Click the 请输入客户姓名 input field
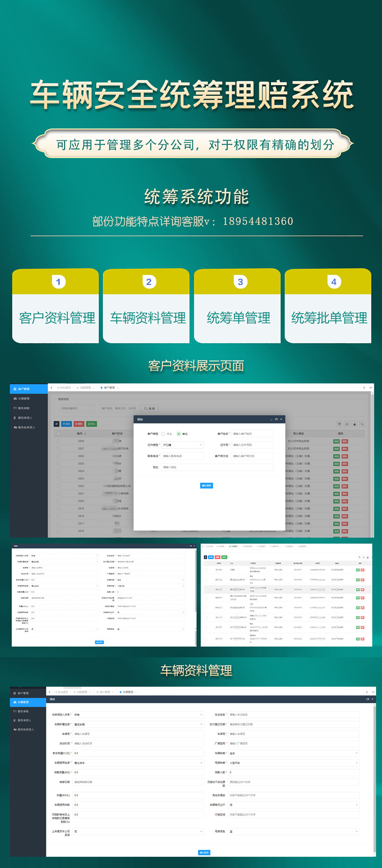The height and width of the screenshot is (868, 382). [252, 434]
